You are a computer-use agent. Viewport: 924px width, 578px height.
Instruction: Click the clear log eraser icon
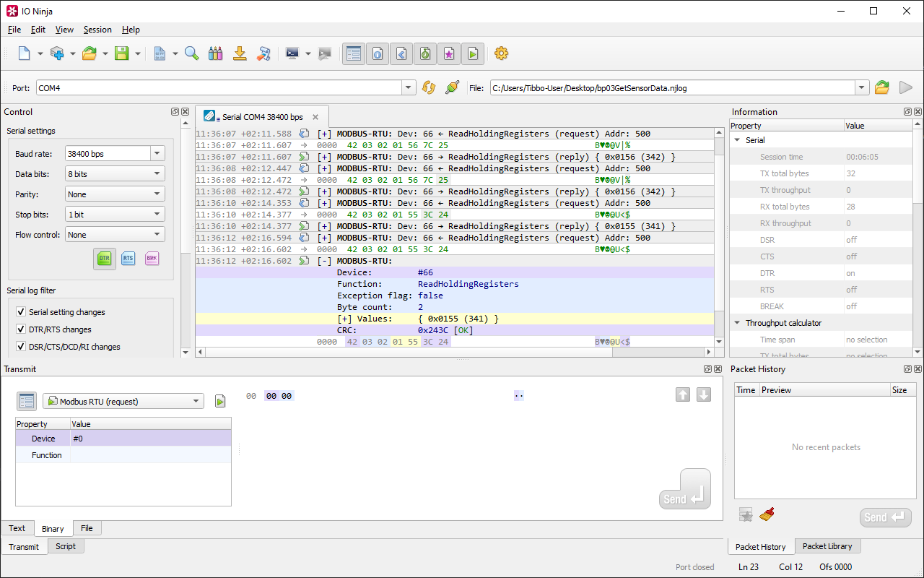(263, 53)
